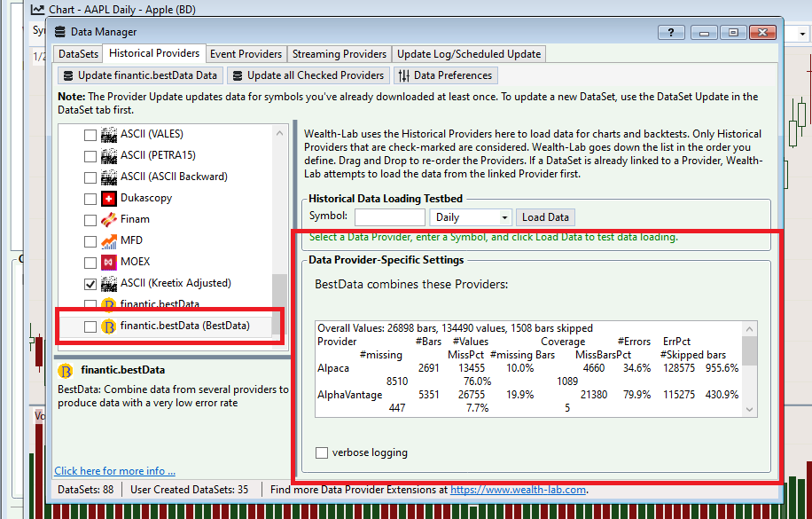Screen dimensions: 812x519
Task: Open the Click here for more info link
Action: pyautogui.click(x=115, y=471)
